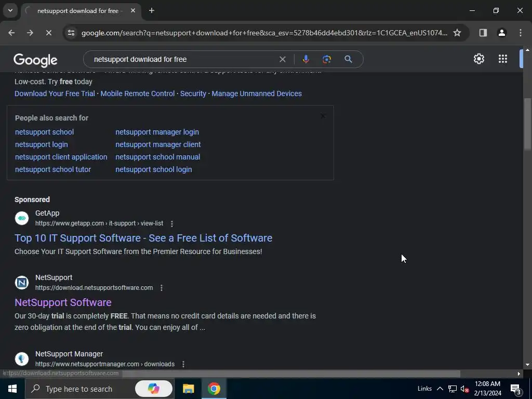Click the muted volume tray icon

click(x=465, y=389)
